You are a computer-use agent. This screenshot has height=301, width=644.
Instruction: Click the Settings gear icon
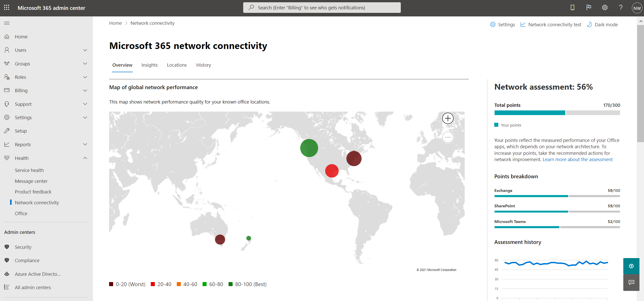pyautogui.click(x=604, y=7)
